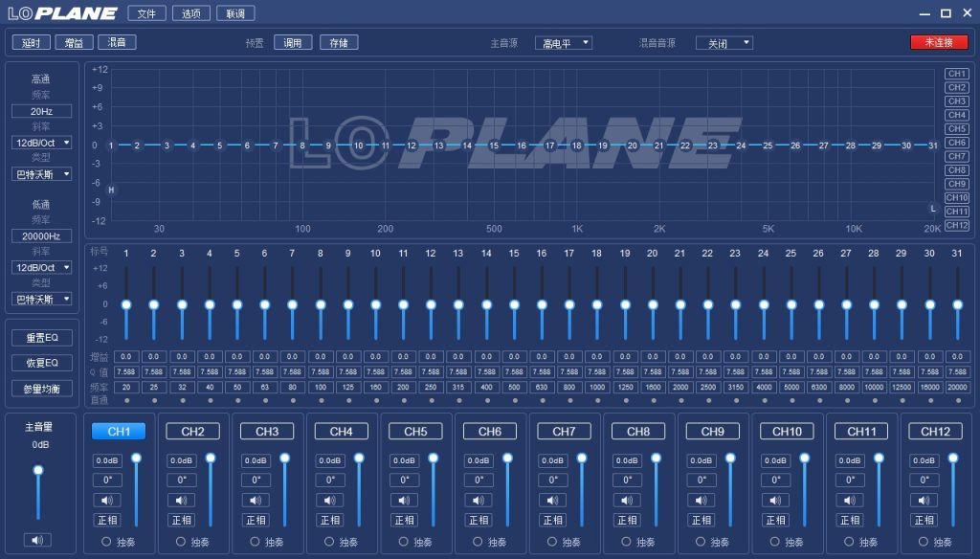Viewport: 980px width, 559px height.
Task: Click the 恢复EQ button
Action: click(x=42, y=363)
